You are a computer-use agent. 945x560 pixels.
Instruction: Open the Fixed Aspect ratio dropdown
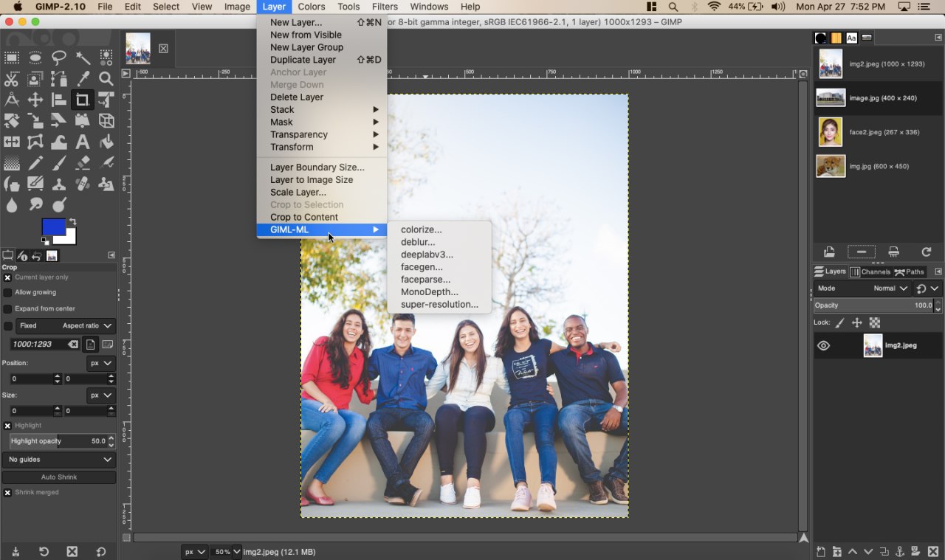tap(66, 325)
